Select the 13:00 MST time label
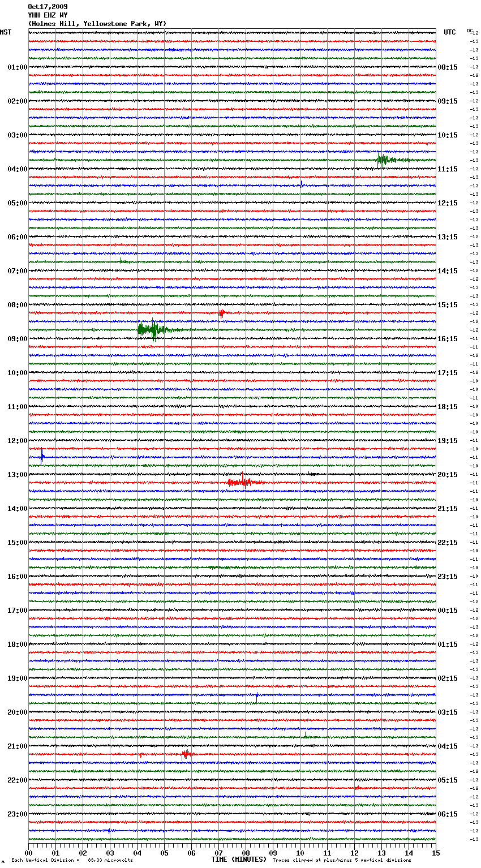The width and height of the screenshot is (481, 868). 17,475
